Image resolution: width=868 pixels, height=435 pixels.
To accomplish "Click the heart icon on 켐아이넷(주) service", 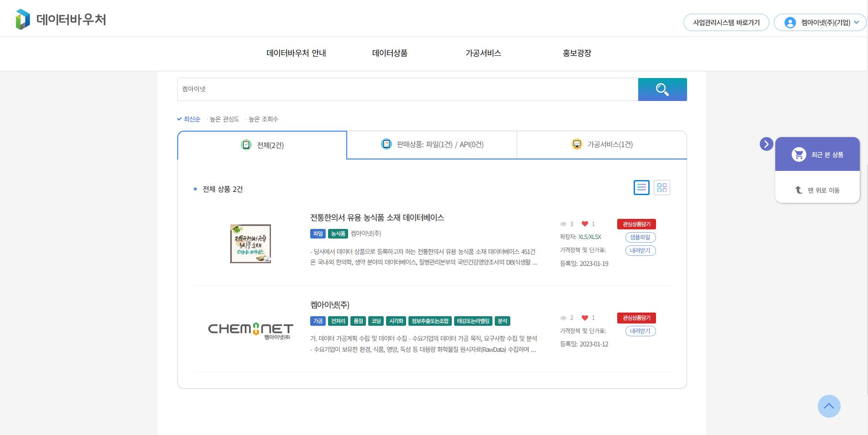I will point(585,318).
